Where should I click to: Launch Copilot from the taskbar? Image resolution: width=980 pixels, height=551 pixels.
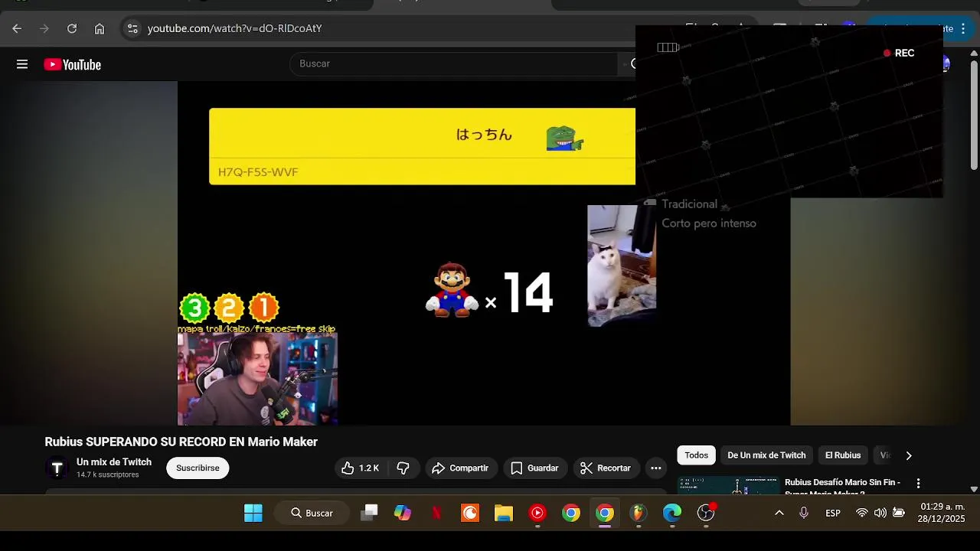pyautogui.click(x=403, y=513)
